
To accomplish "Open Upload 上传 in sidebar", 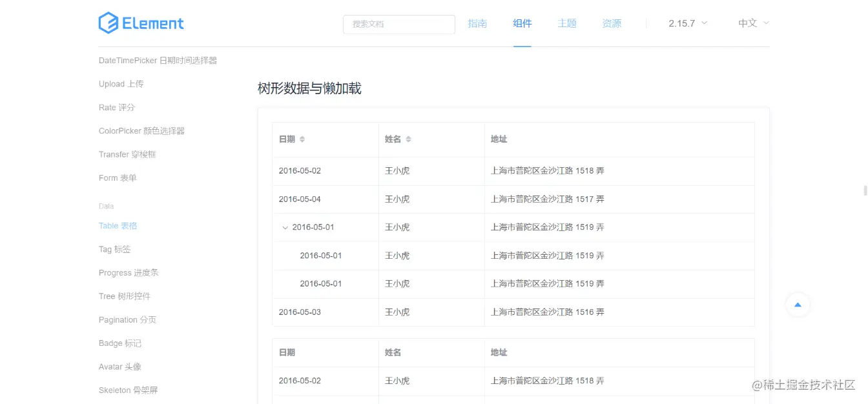I will 121,84.
